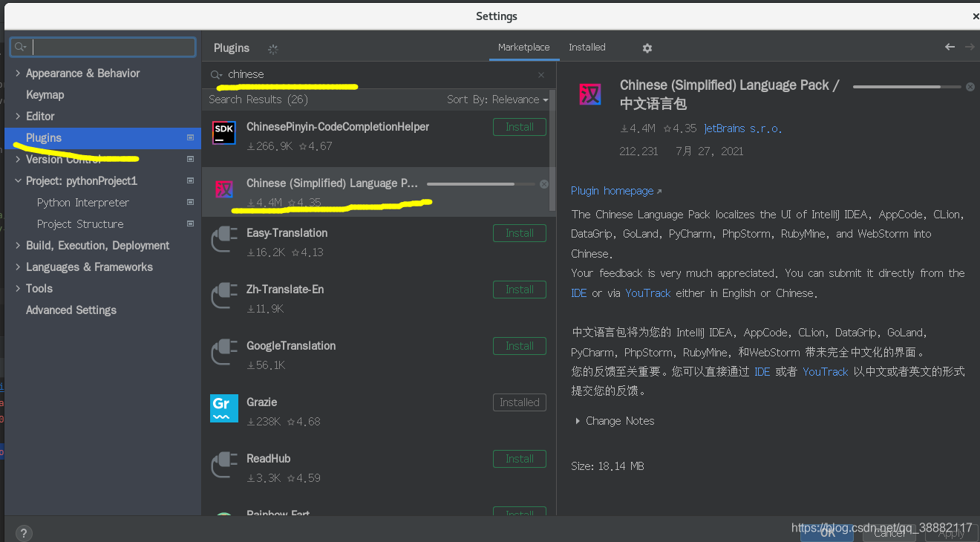Click the settings search magnifier icon
The height and width of the screenshot is (542, 980).
(x=21, y=48)
